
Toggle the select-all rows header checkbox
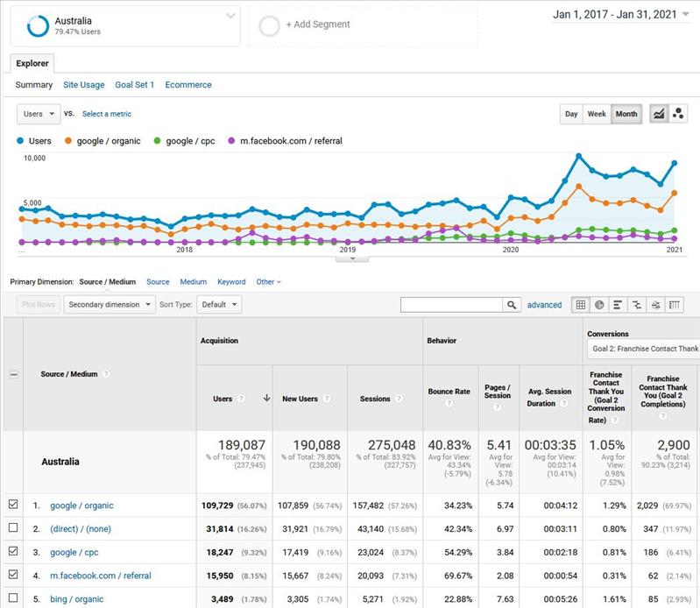click(13, 375)
